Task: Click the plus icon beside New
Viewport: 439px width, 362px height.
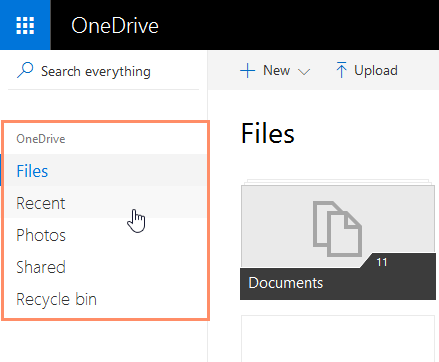Action: (247, 71)
